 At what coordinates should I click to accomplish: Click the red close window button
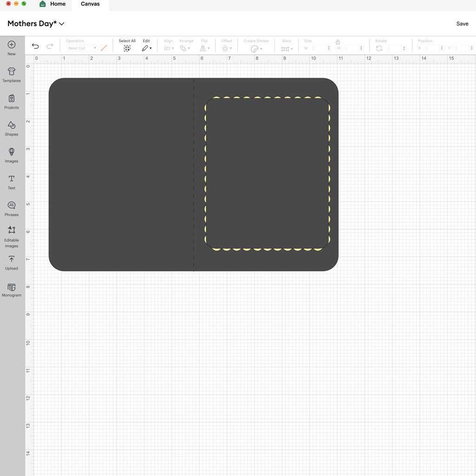click(x=8, y=4)
